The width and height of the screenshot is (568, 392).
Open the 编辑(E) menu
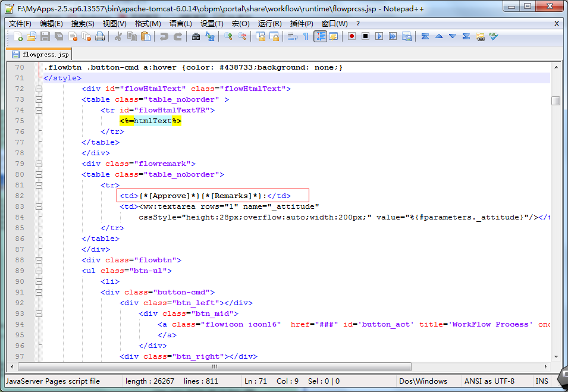(x=51, y=24)
